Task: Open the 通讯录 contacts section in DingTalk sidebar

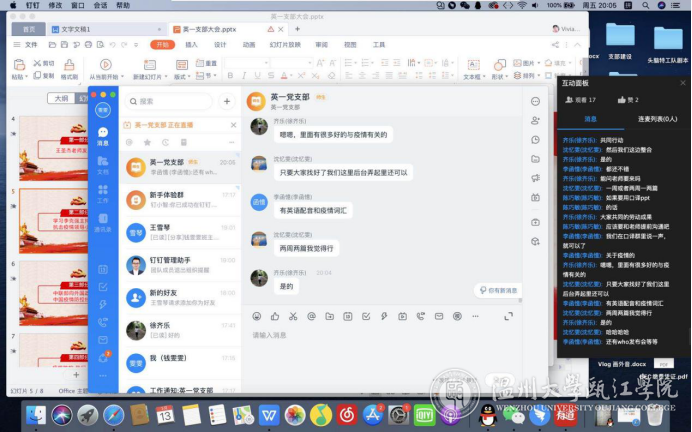Action: click(103, 222)
